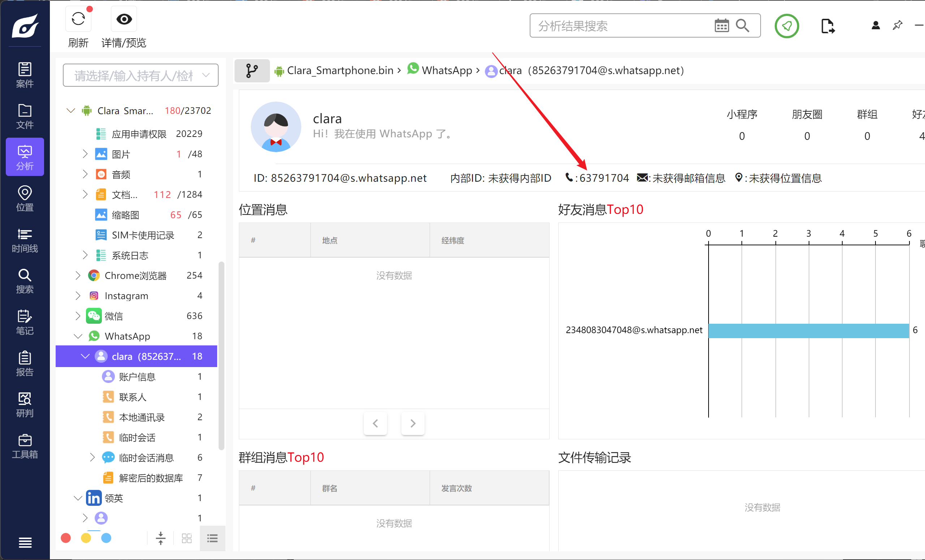Click the calendar icon in search box
The width and height of the screenshot is (925, 560).
pyautogui.click(x=721, y=26)
